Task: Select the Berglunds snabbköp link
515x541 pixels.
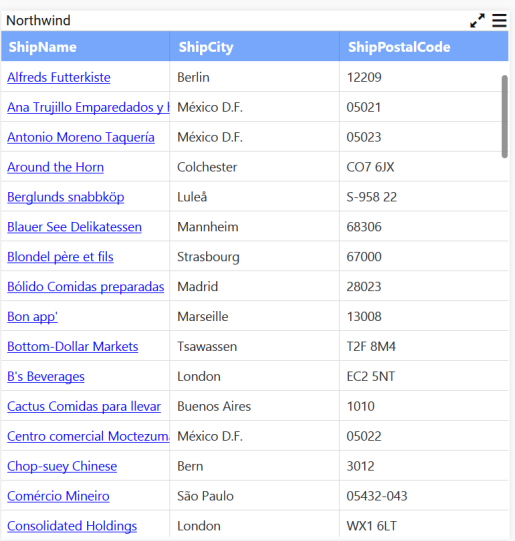Action: click(x=66, y=197)
